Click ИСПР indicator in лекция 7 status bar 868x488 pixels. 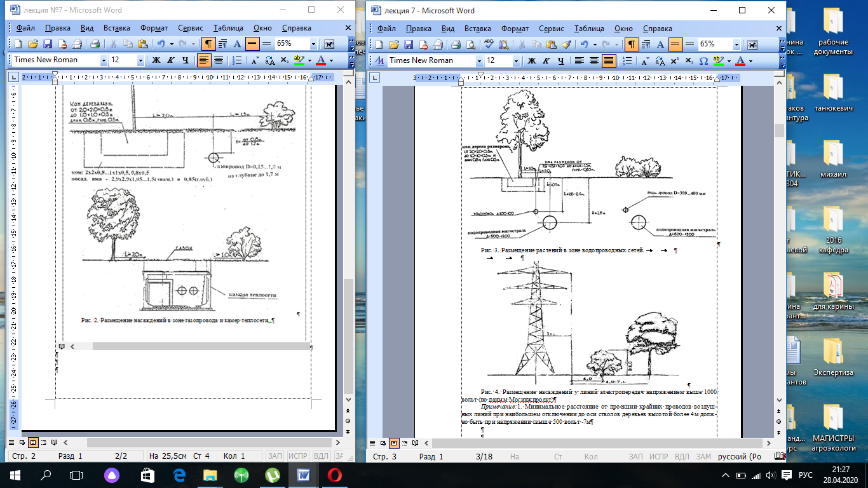coord(656,457)
